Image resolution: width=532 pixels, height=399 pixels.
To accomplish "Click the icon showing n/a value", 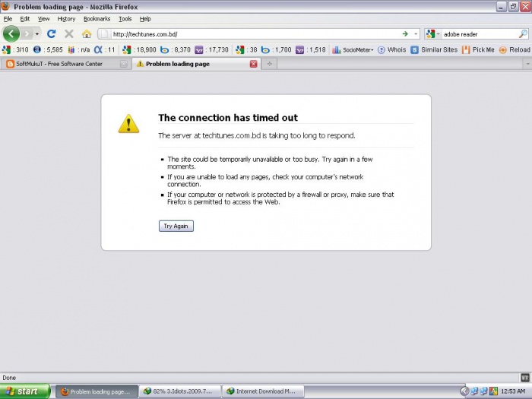I will click(x=71, y=50).
